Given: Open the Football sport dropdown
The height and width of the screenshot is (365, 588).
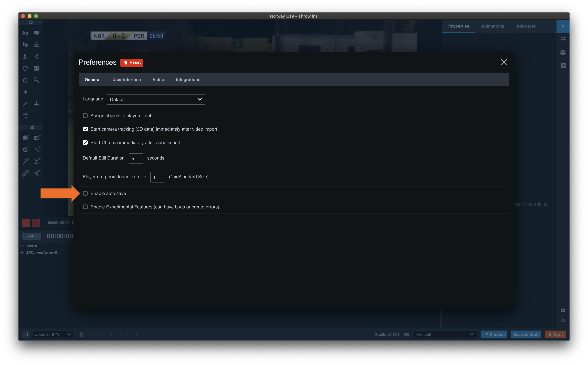Looking at the screenshot, I should (x=445, y=334).
